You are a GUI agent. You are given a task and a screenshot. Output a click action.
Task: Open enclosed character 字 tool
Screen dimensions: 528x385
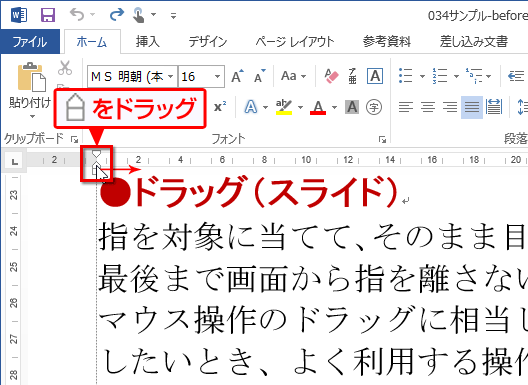[374, 107]
